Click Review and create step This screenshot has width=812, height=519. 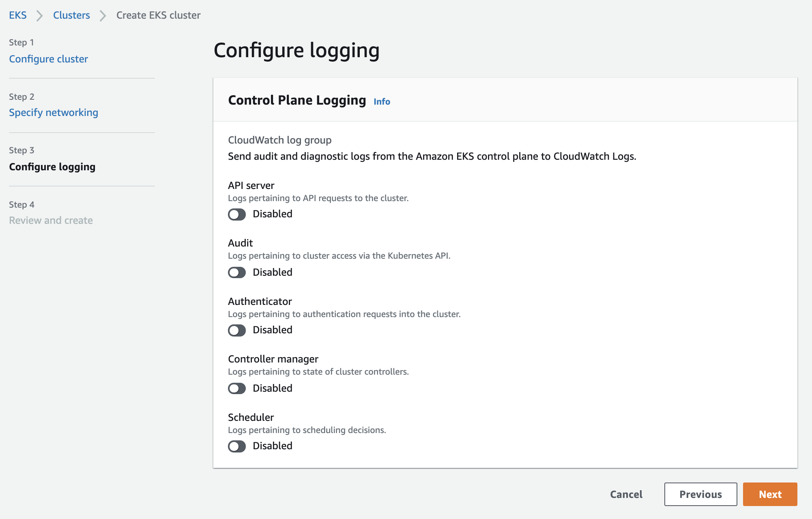pos(51,221)
